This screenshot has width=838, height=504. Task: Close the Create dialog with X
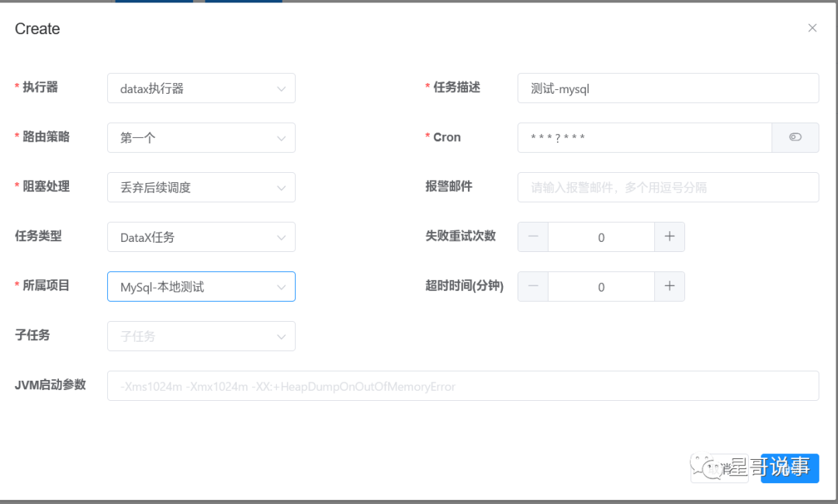pyautogui.click(x=812, y=28)
